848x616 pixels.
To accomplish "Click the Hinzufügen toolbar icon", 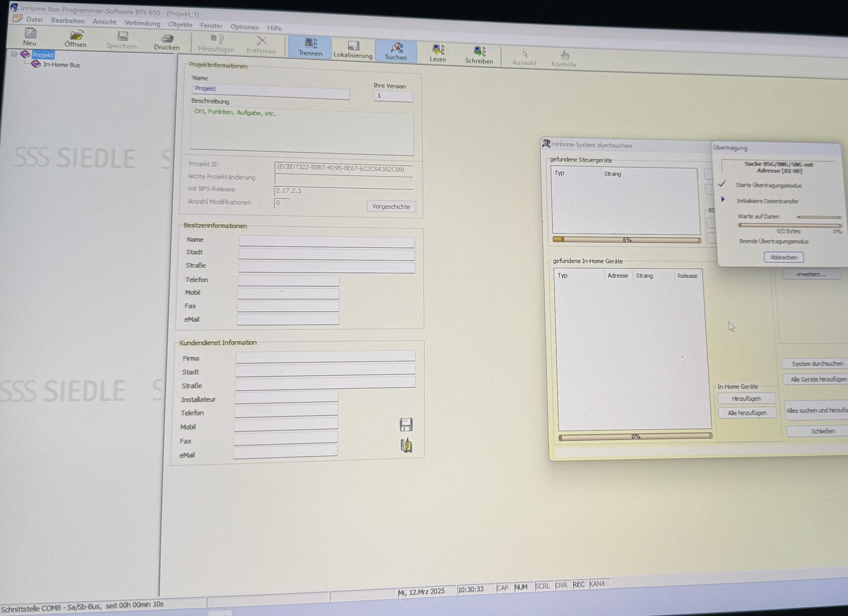I will coord(217,38).
